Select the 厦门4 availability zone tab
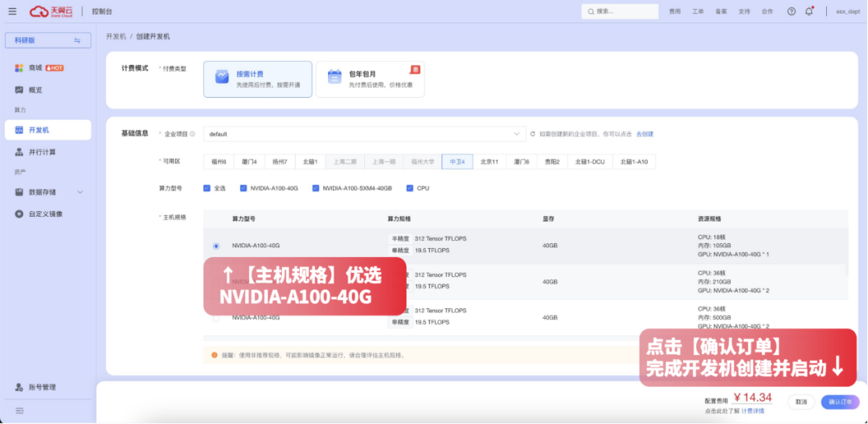The image size is (868, 424). click(x=249, y=162)
